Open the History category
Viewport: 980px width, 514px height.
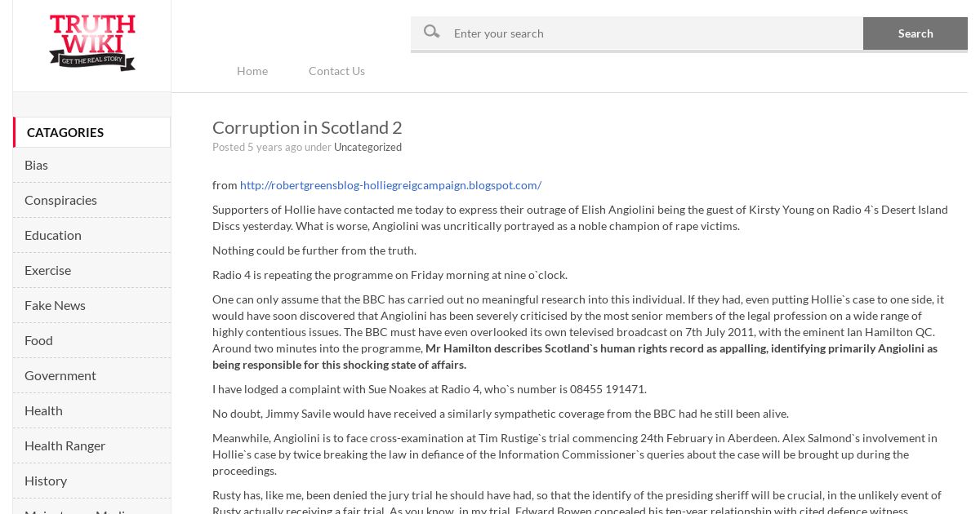[x=91, y=481]
